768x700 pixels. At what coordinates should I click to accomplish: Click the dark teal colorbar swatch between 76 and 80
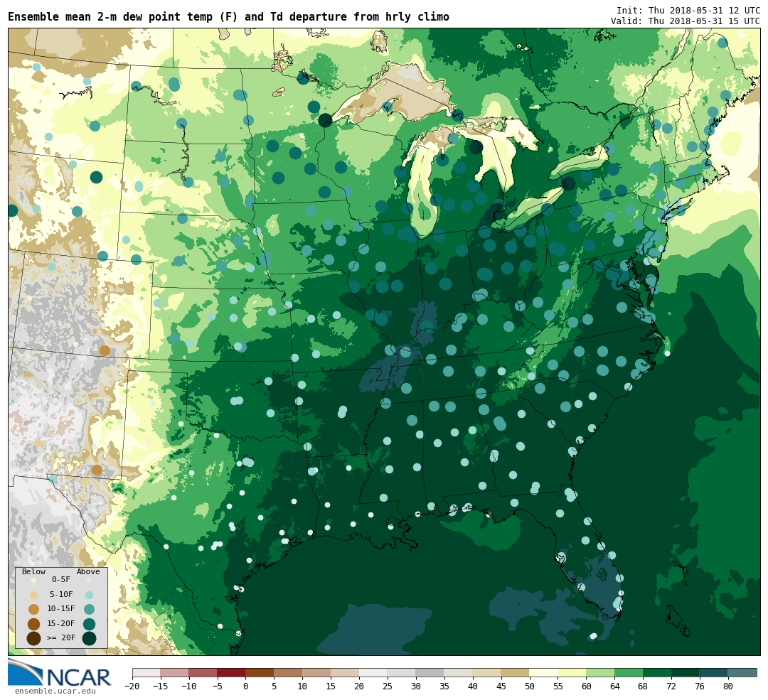[x=714, y=672]
